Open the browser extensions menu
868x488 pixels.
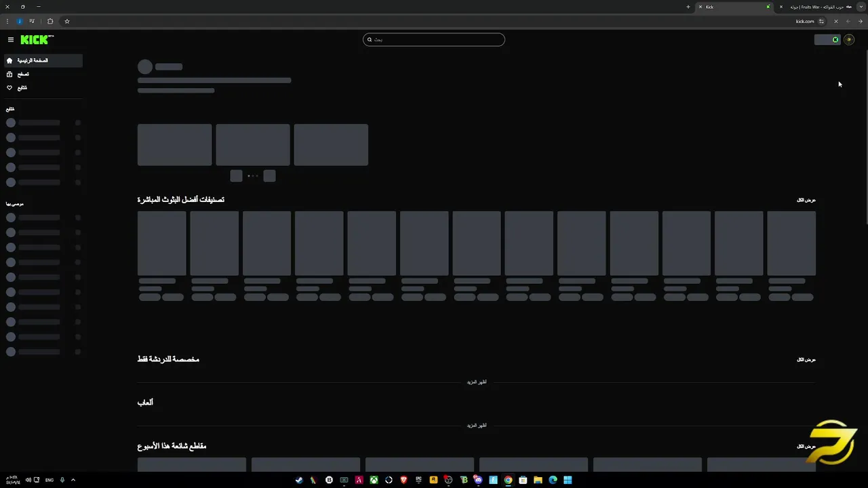point(50,21)
